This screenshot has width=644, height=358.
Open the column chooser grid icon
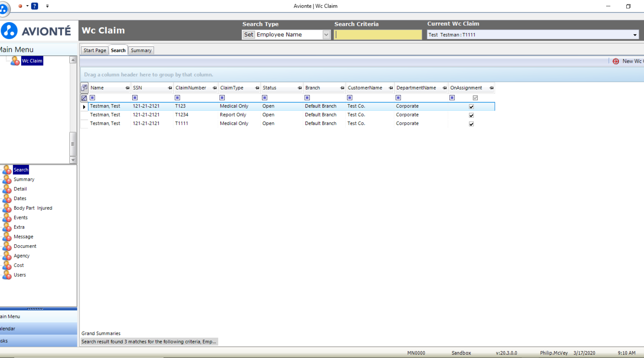(x=84, y=88)
